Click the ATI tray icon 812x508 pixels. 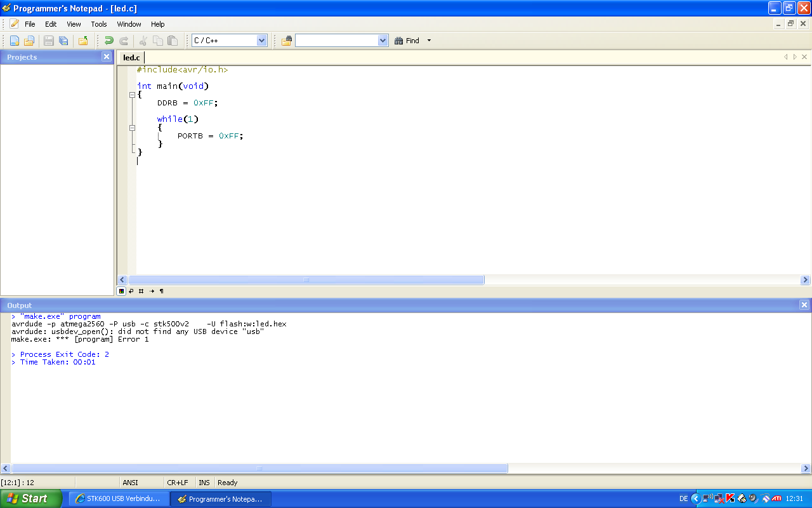(x=776, y=498)
